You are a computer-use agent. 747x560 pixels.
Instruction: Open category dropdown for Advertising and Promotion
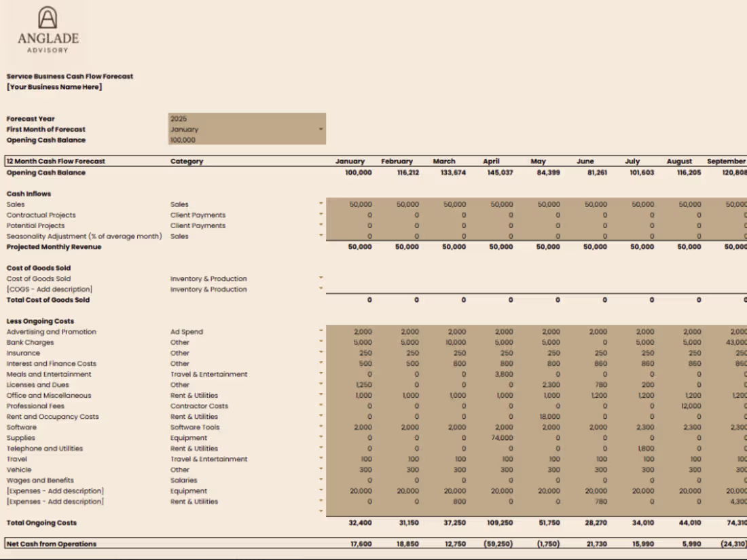click(x=321, y=331)
